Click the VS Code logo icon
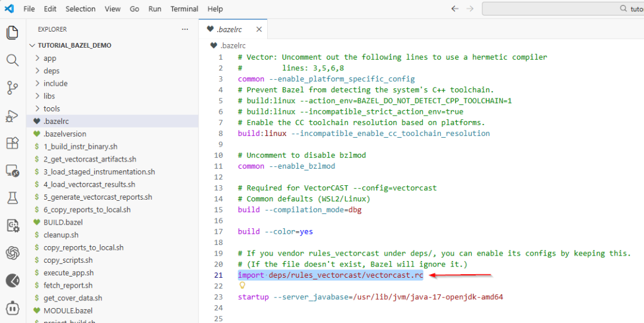 [9, 8]
